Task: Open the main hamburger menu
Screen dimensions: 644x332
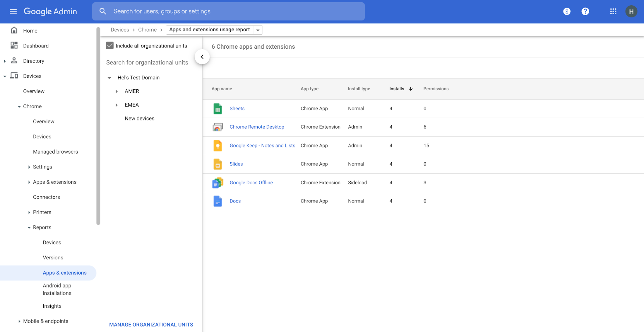Action: point(13,11)
